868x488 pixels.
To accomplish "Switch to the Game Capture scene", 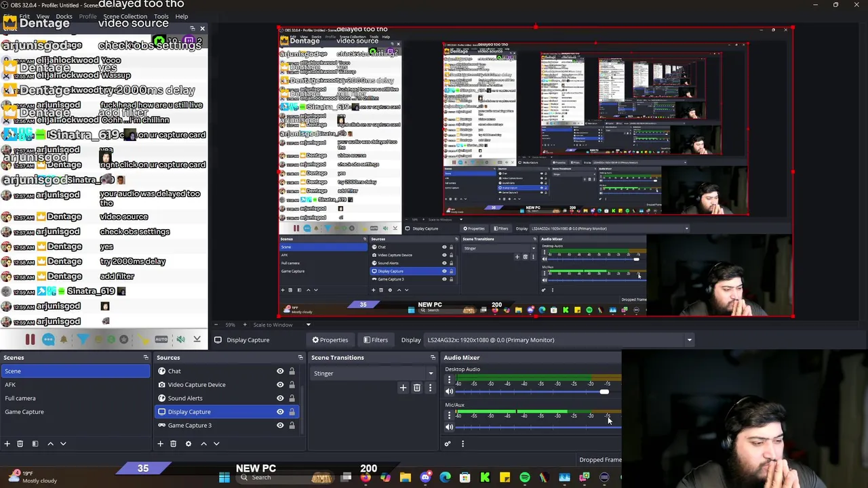I will pos(75,412).
